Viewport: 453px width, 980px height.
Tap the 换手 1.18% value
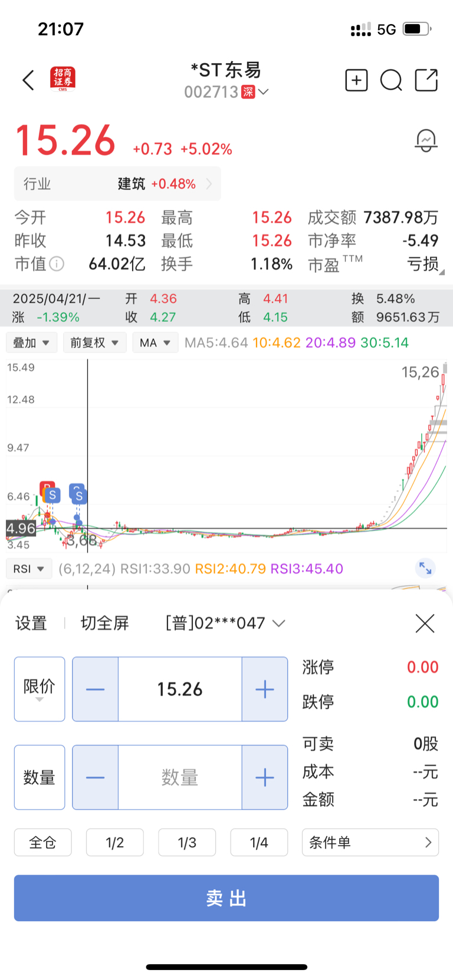coord(271,263)
